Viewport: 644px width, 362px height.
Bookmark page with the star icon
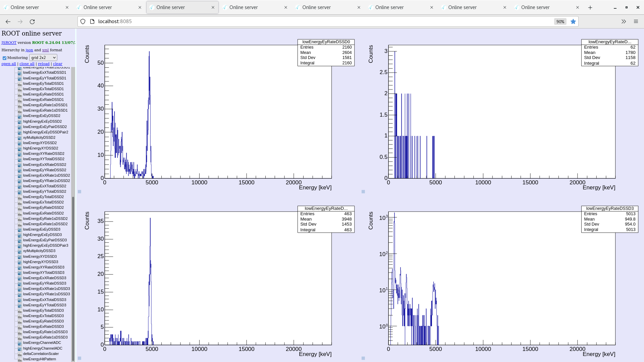click(x=573, y=21)
